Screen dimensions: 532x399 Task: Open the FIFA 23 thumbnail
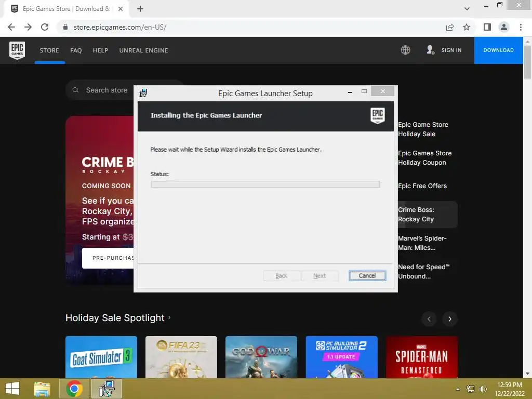[x=181, y=357]
